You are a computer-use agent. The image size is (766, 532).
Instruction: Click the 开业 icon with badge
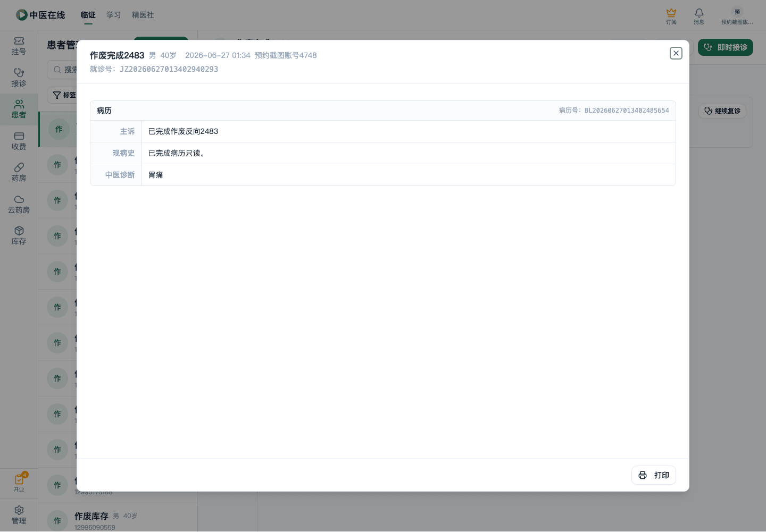(x=19, y=483)
